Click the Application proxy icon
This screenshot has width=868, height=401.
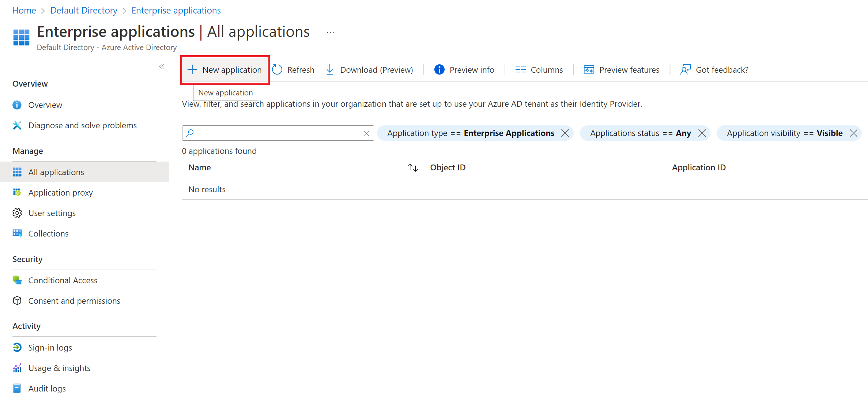(17, 192)
